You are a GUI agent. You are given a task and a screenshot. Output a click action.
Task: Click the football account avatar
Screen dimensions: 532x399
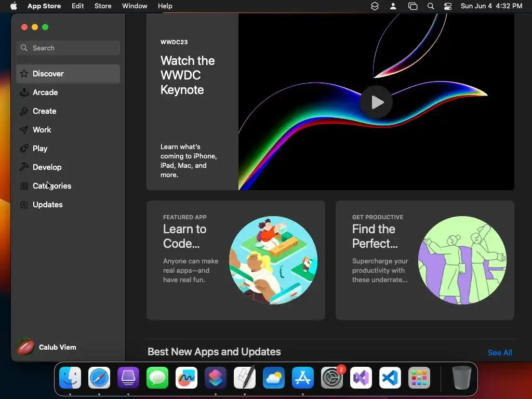coord(26,347)
